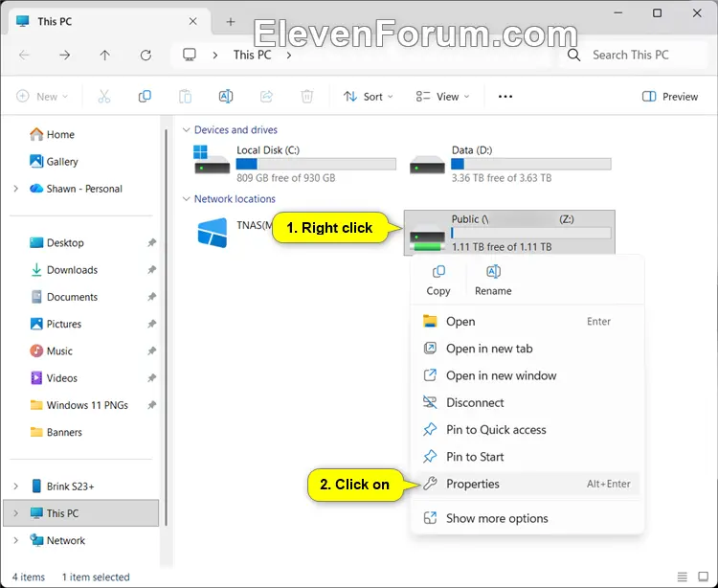This screenshot has height=588, width=718.
Task: Switch to large icons view in status bar
Action: (704, 577)
